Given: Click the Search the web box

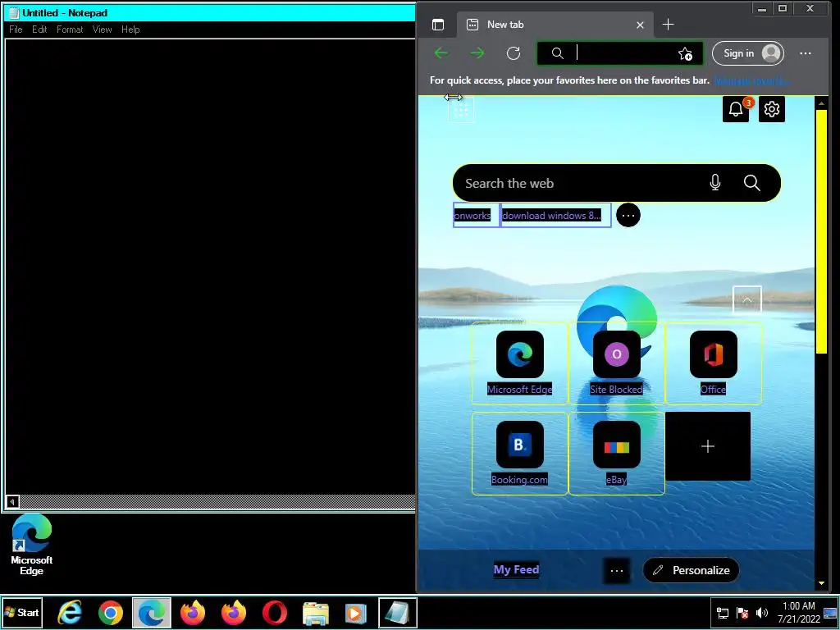Looking at the screenshot, I should point(617,183).
